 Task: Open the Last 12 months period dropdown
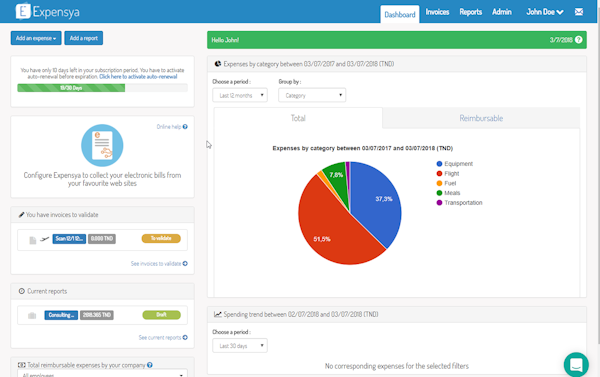(240, 95)
